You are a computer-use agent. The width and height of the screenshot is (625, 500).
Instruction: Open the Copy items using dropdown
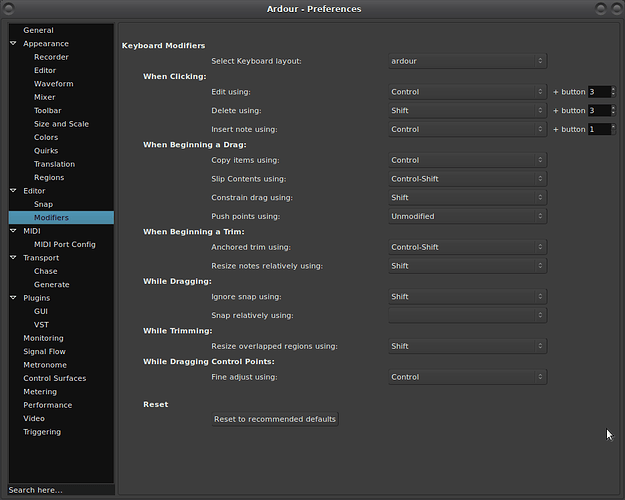pyautogui.click(x=467, y=160)
